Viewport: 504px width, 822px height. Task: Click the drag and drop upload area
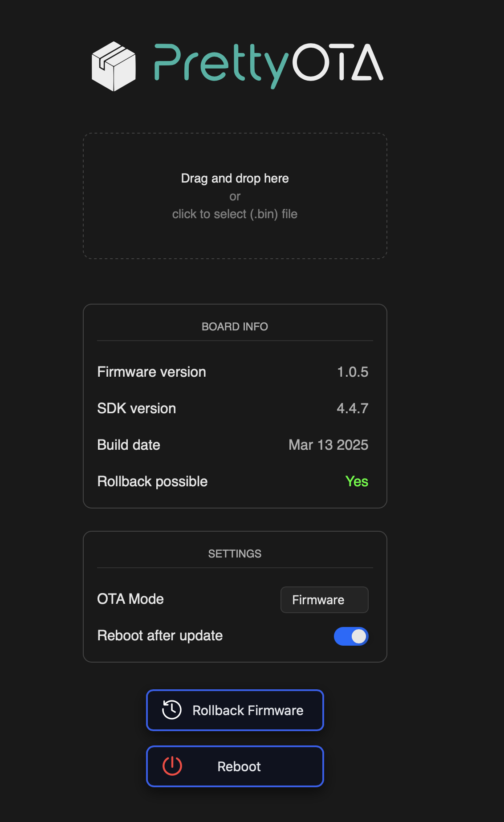click(x=235, y=196)
